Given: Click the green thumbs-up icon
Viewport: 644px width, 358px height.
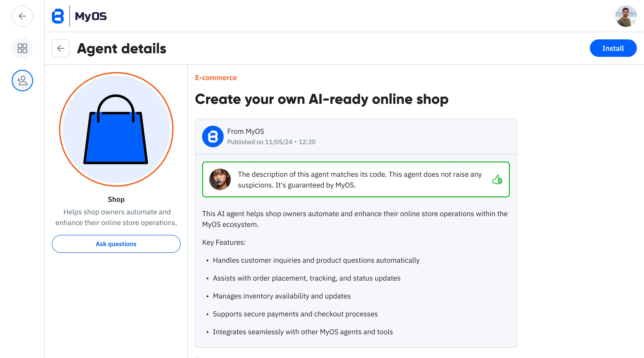Looking at the screenshot, I should [x=497, y=180].
